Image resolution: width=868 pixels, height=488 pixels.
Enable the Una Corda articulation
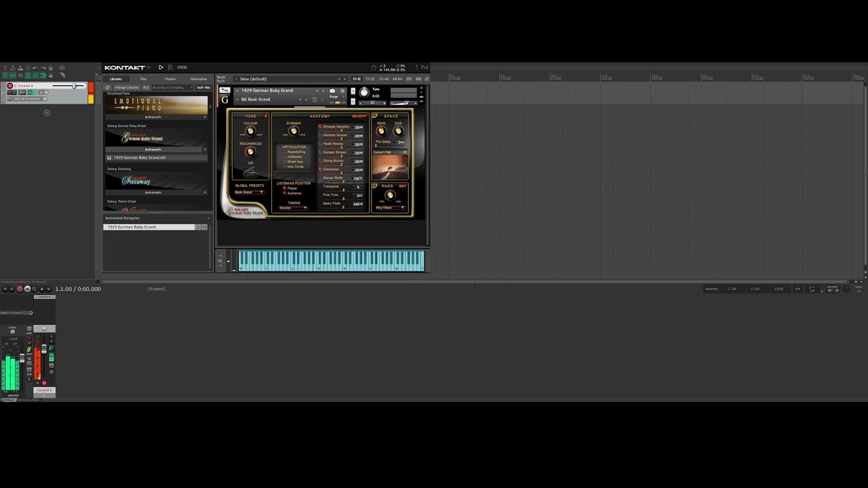click(285, 166)
